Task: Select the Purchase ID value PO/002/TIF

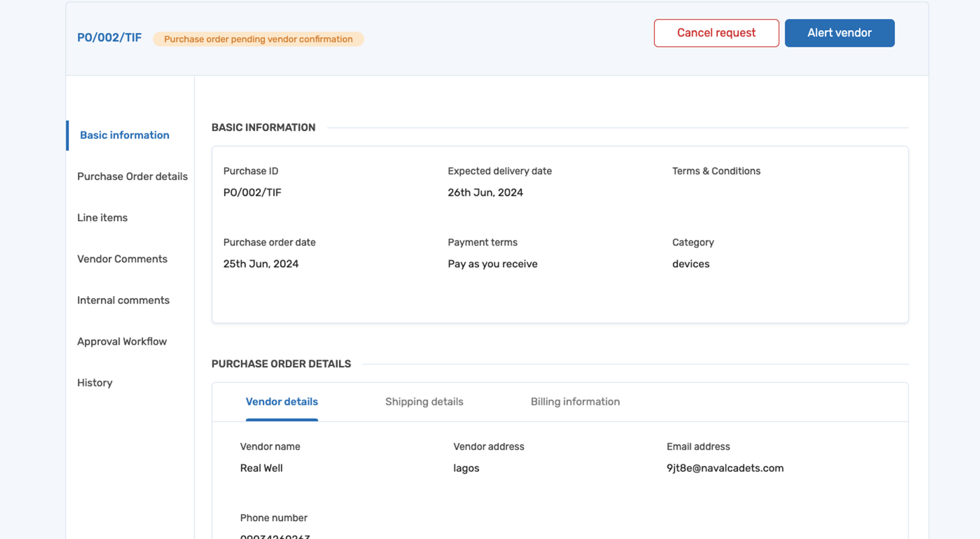Action: 252,193
